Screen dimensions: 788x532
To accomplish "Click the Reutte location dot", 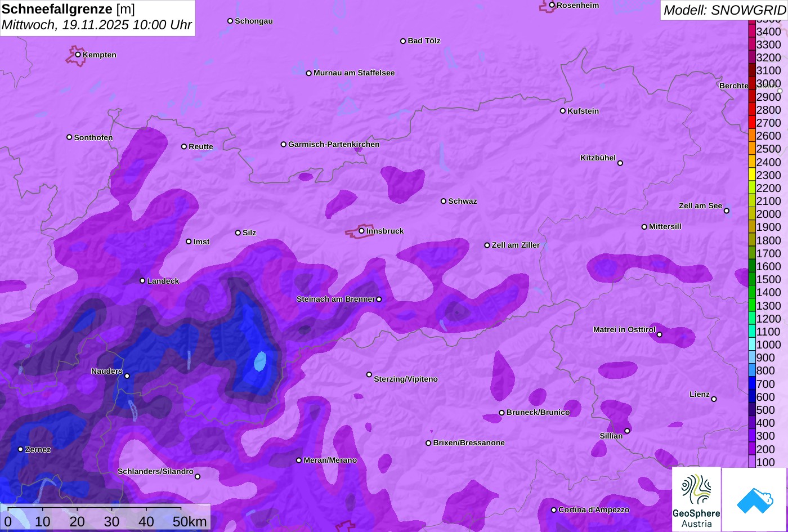I will pyautogui.click(x=184, y=146).
